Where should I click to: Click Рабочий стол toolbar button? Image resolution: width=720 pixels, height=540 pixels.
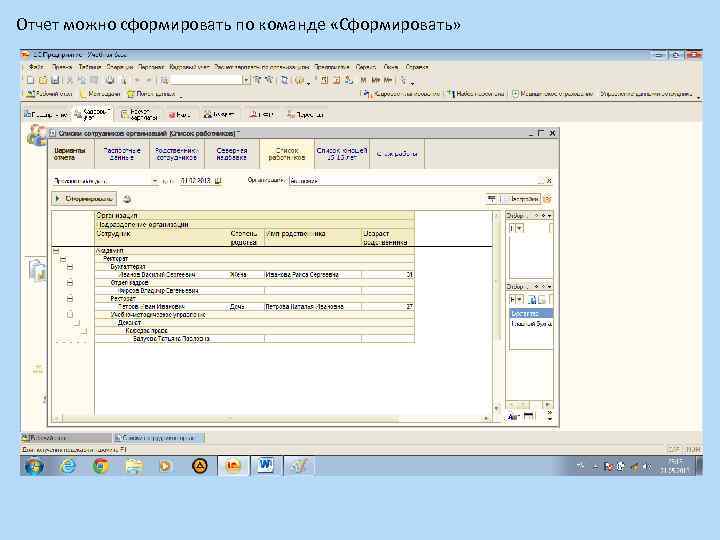click(x=49, y=94)
